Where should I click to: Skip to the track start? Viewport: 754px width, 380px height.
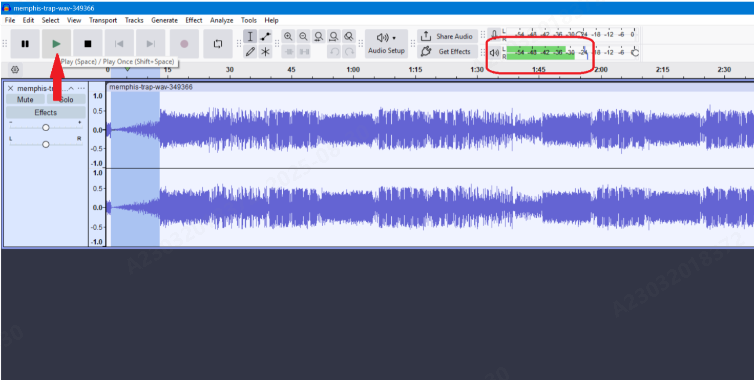[x=119, y=44]
